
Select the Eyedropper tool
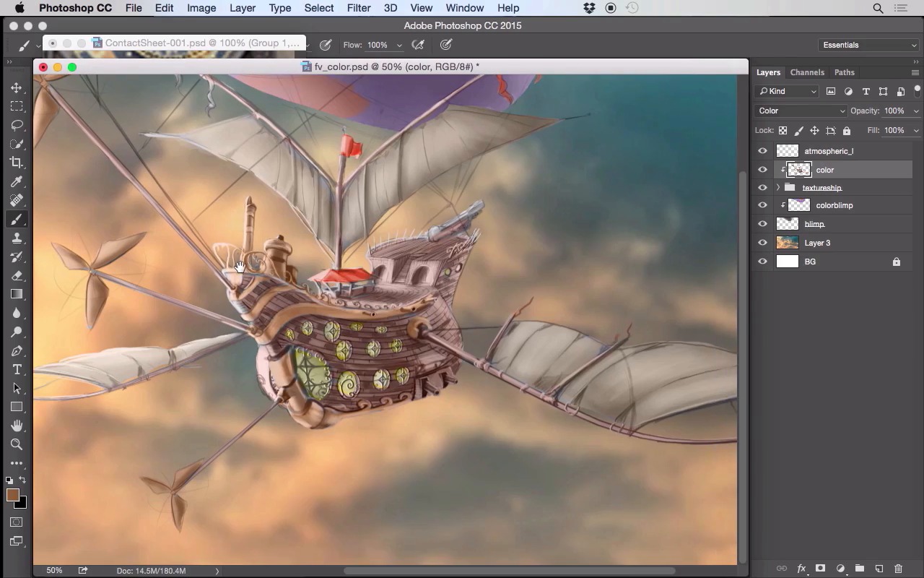17,181
